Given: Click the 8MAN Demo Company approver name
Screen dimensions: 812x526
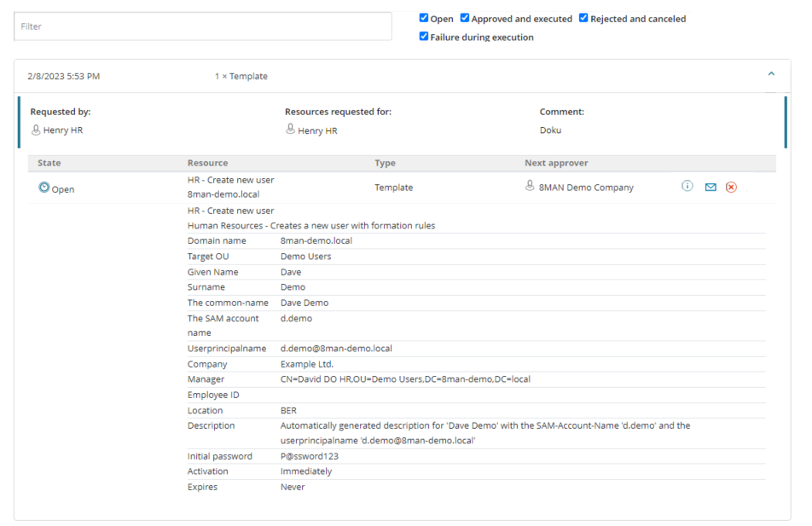Looking at the screenshot, I should [586, 188].
